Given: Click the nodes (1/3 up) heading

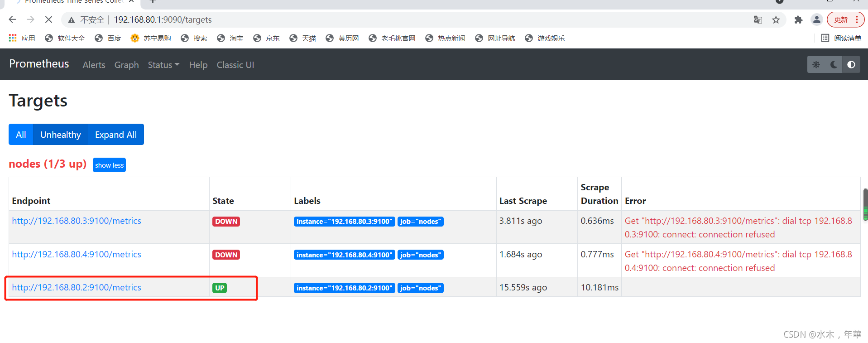Looking at the screenshot, I should click(48, 164).
